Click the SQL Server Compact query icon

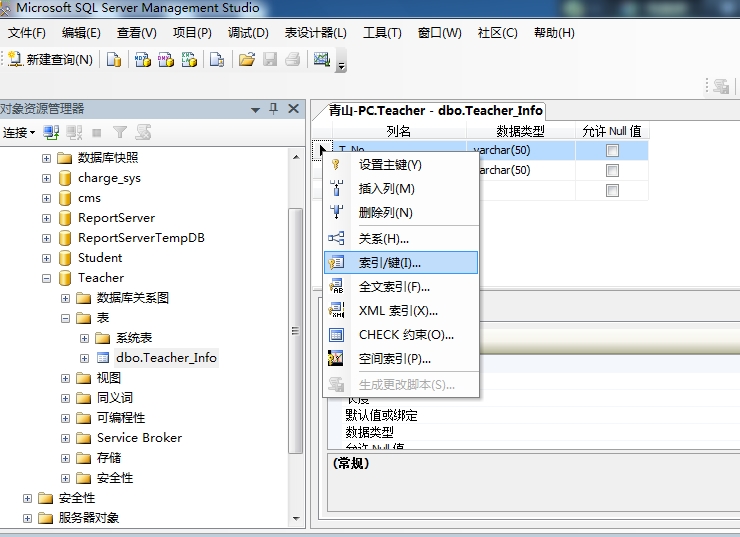pos(217,59)
